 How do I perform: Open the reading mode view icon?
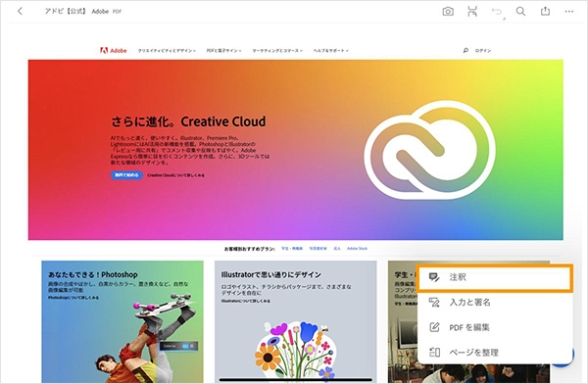472,12
